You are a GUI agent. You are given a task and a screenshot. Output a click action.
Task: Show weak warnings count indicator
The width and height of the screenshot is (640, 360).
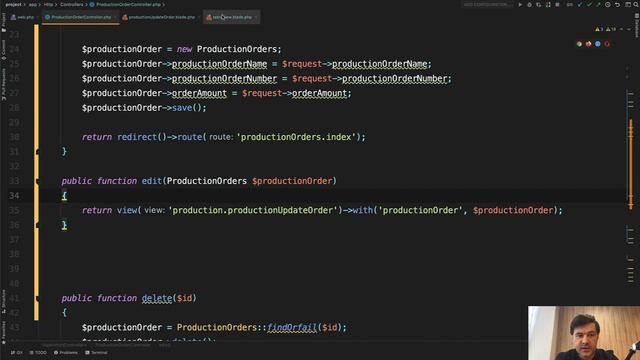click(611, 29)
